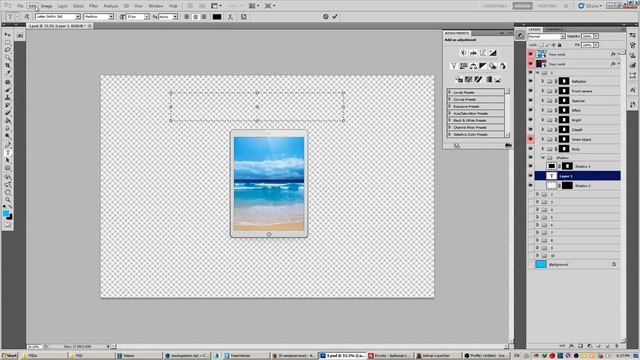The width and height of the screenshot is (640, 360).
Task: Click the Gradient Map adjustment icon
Action: [x=488, y=80]
